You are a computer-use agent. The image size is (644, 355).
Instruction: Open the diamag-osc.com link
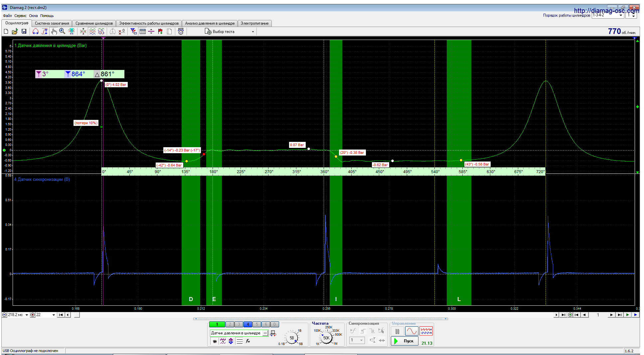click(607, 11)
